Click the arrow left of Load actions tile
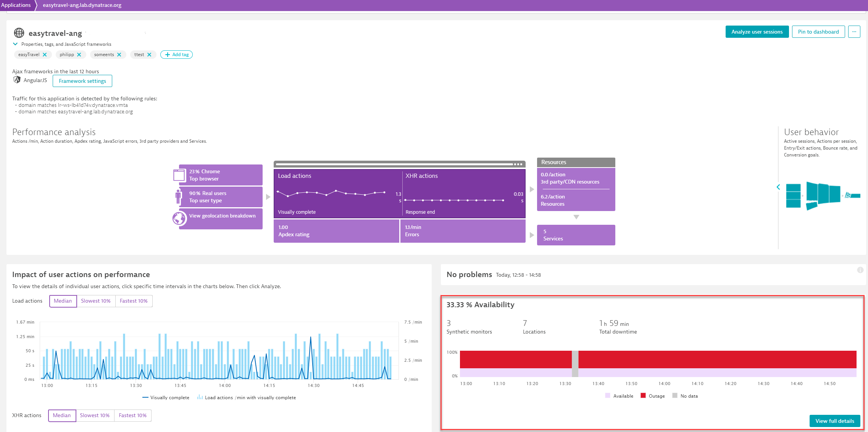The height and width of the screenshot is (432, 868). (268, 197)
